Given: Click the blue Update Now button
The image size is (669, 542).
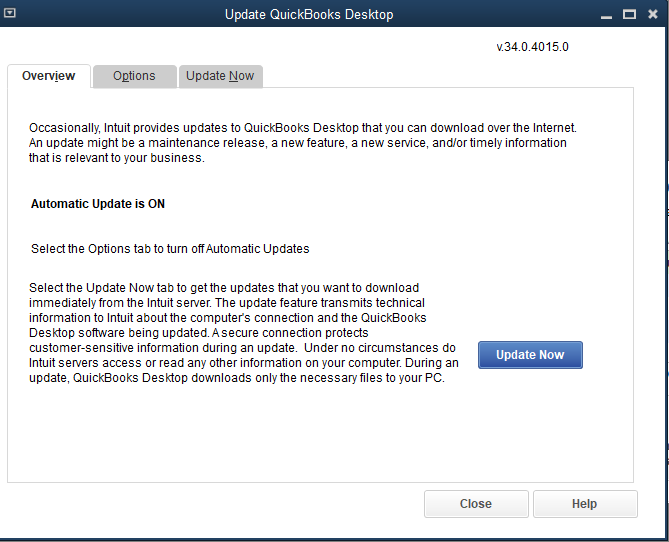Looking at the screenshot, I should (x=530, y=355).
